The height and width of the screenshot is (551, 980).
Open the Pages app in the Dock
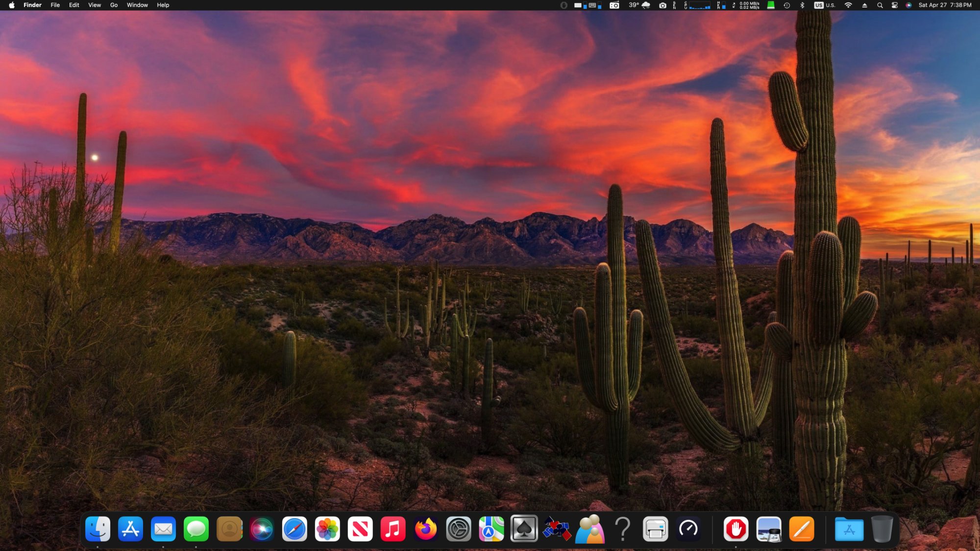(802, 529)
